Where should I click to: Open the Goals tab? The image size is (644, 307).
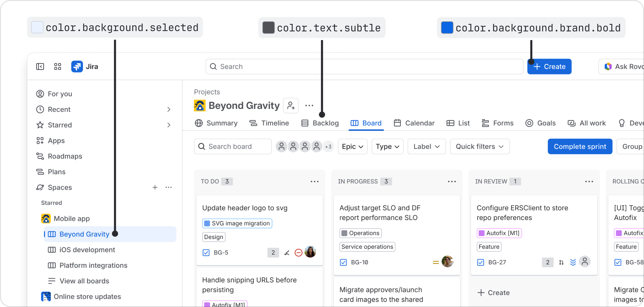tap(541, 123)
